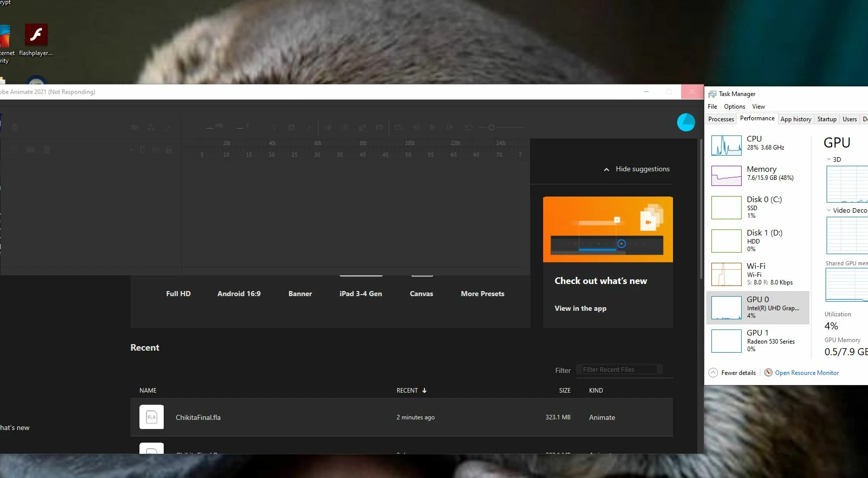Click New Layer icon in timeline
The image size is (868, 478).
click(15, 150)
